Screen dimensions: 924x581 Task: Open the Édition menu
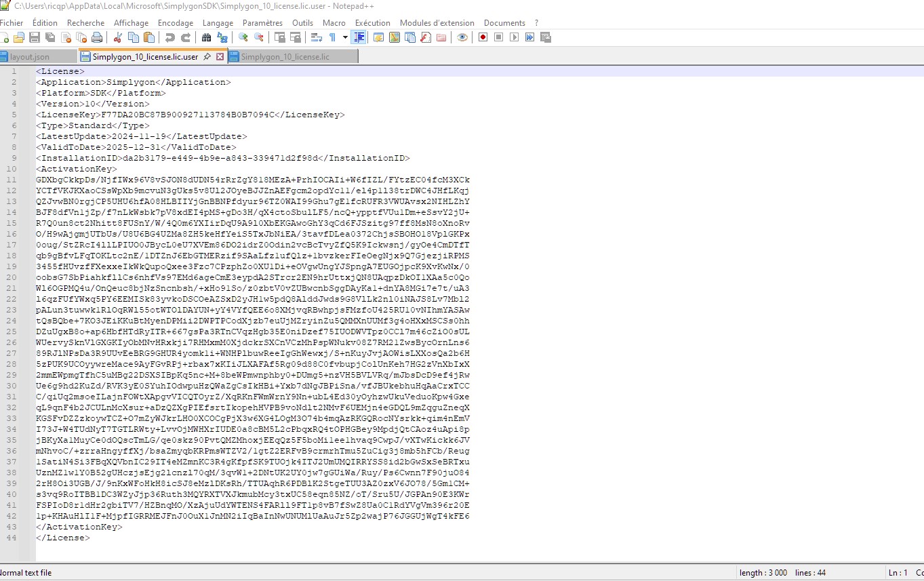pos(45,23)
